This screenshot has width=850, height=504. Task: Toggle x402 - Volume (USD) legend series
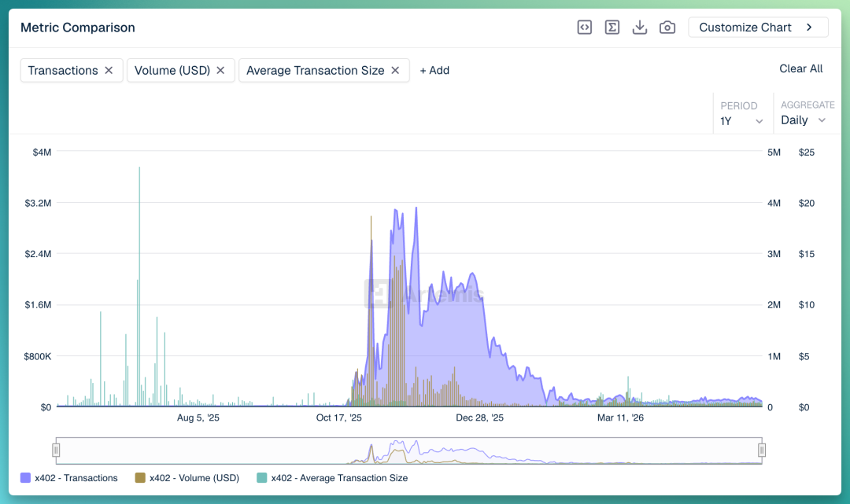pos(187,478)
